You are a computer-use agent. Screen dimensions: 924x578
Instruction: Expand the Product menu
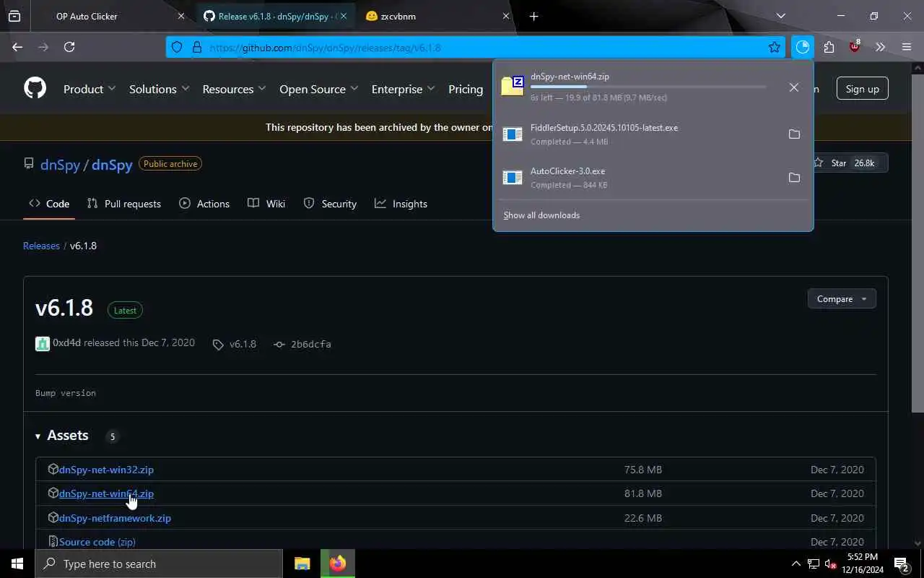pos(90,89)
